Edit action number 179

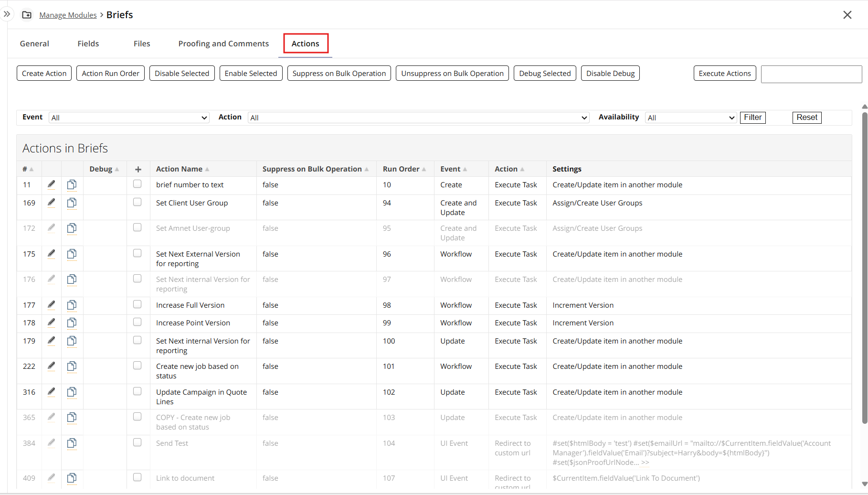pyautogui.click(x=52, y=341)
